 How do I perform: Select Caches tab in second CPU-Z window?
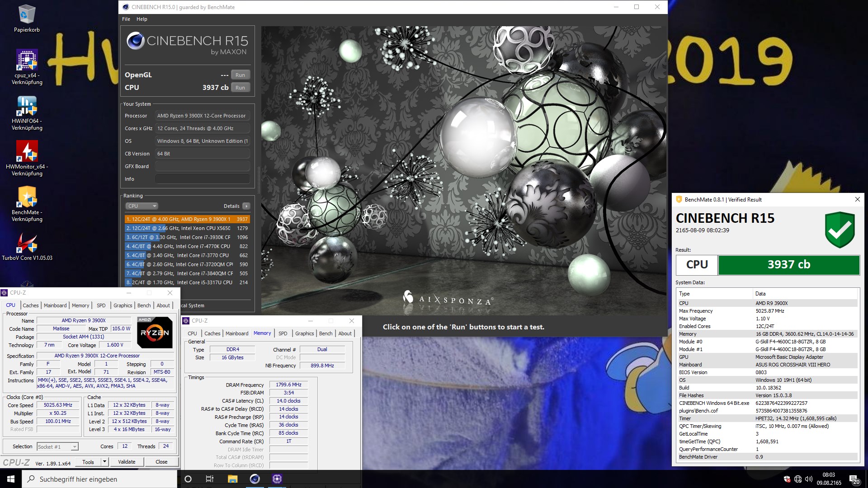point(212,333)
